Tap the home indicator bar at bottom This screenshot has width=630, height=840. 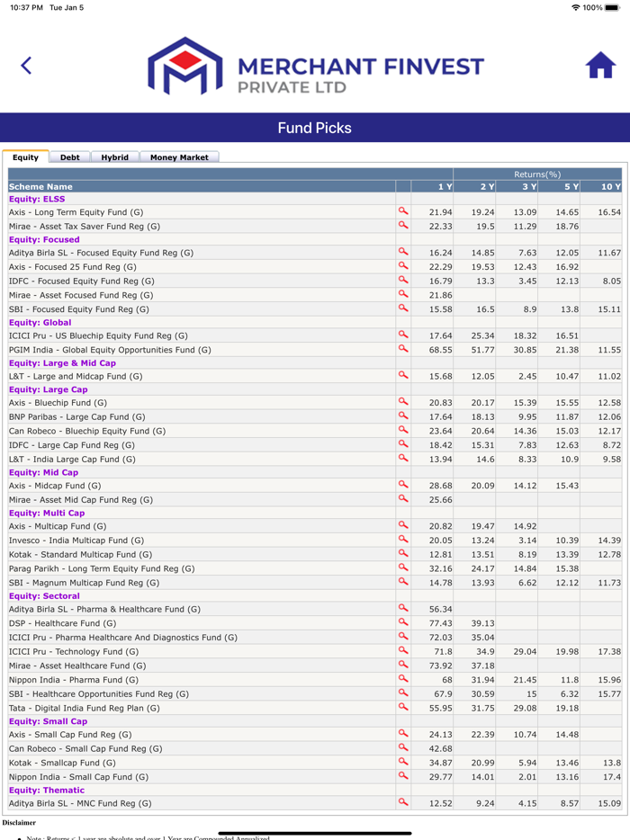tap(315, 833)
